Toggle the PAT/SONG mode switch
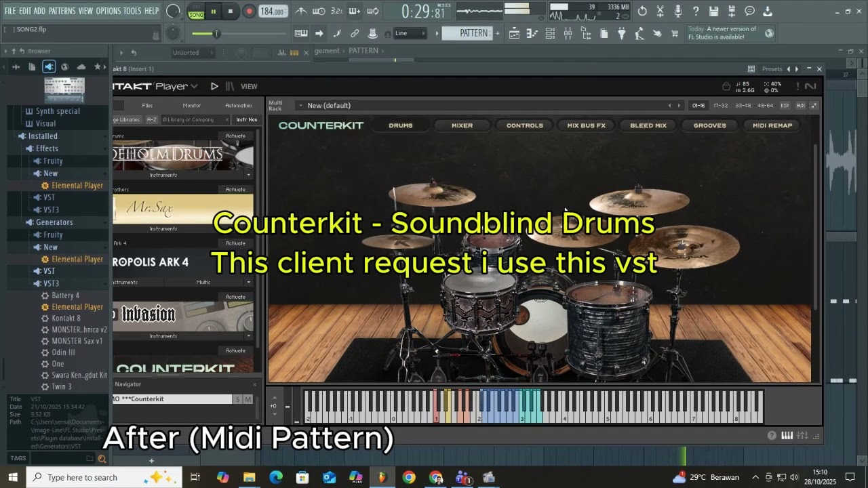 (x=196, y=12)
